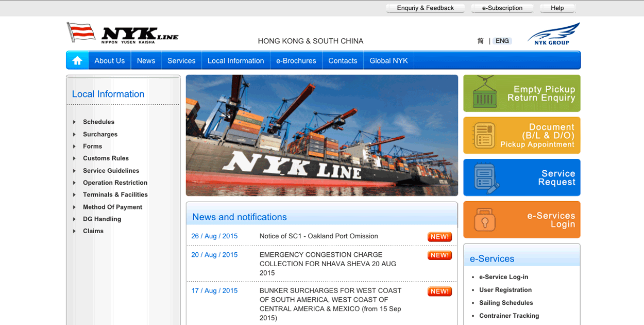Click the e-Subscription button
The width and height of the screenshot is (644, 325).
click(502, 8)
